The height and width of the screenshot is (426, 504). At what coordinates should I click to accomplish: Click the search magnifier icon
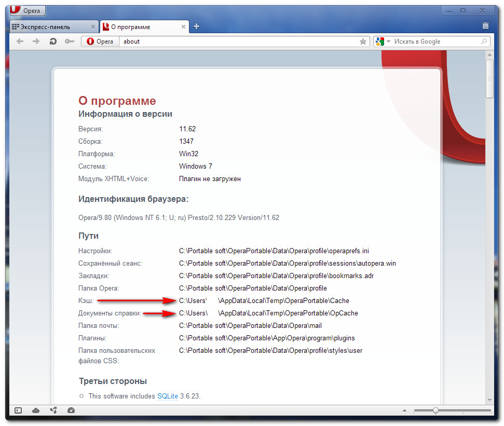click(x=484, y=42)
